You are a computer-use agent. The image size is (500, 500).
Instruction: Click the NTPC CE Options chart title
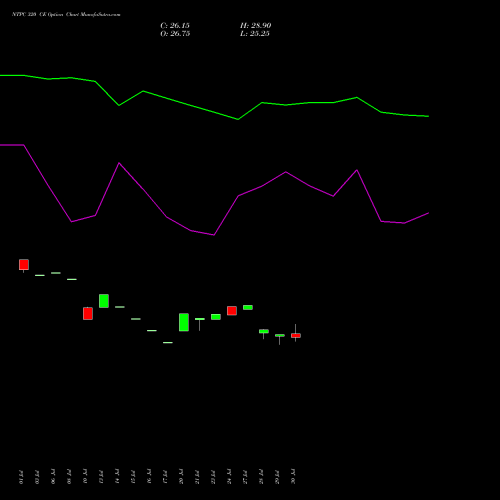coord(66,15)
